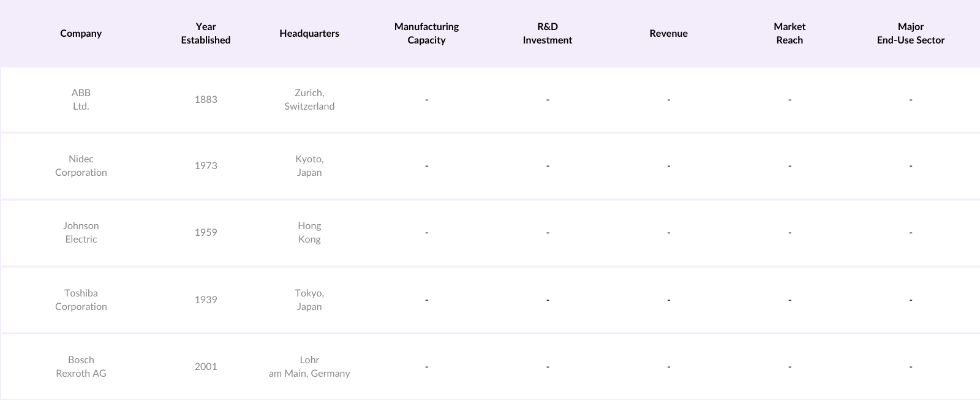This screenshot has width=980, height=400.
Task: Select the ABB Ltd. company cell
Action: click(x=81, y=99)
